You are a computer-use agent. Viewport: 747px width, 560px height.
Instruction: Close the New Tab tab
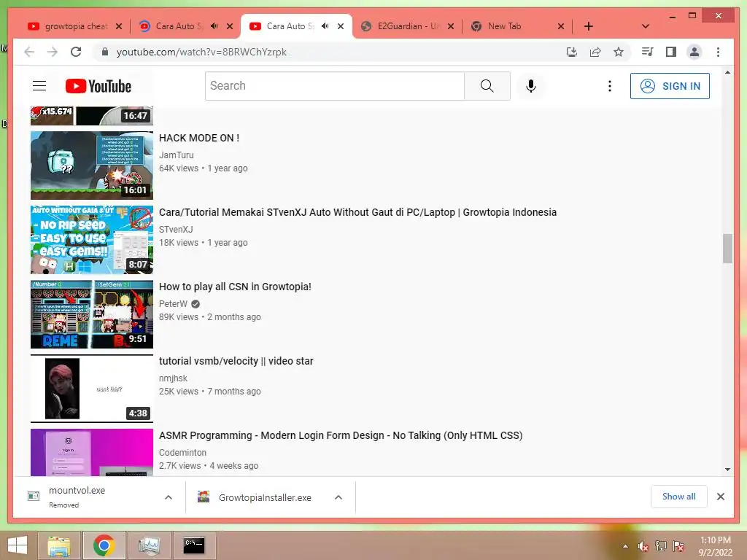click(x=561, y=26)
